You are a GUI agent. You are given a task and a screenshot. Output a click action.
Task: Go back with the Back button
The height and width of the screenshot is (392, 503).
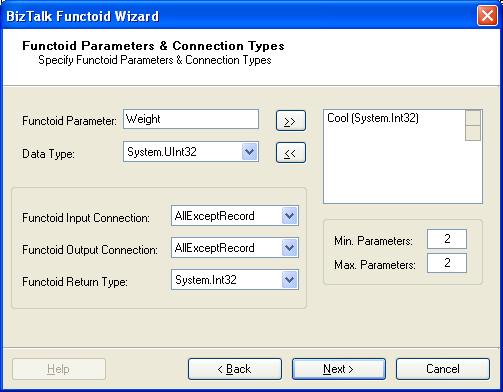tap(235, 369)
